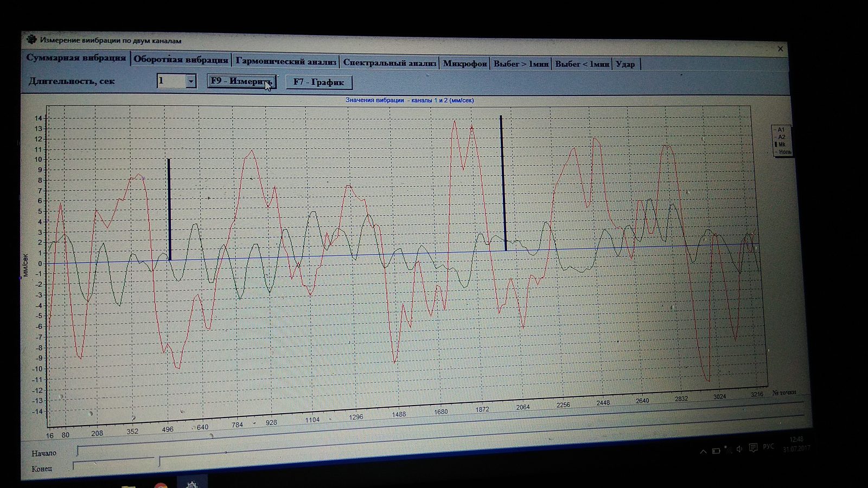Click F7 - График button
868x488 pixels.
(x=318, y=82)
